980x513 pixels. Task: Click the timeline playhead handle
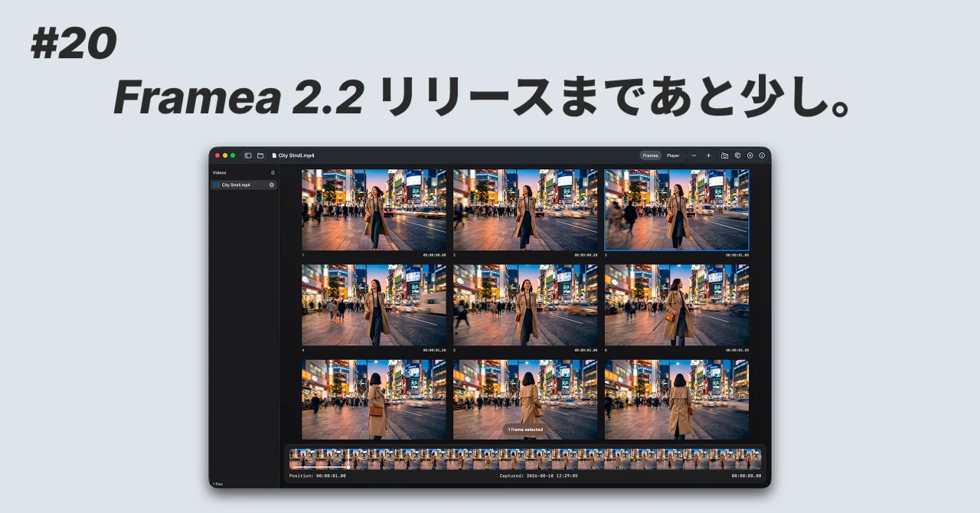click(x=348, y=466)
